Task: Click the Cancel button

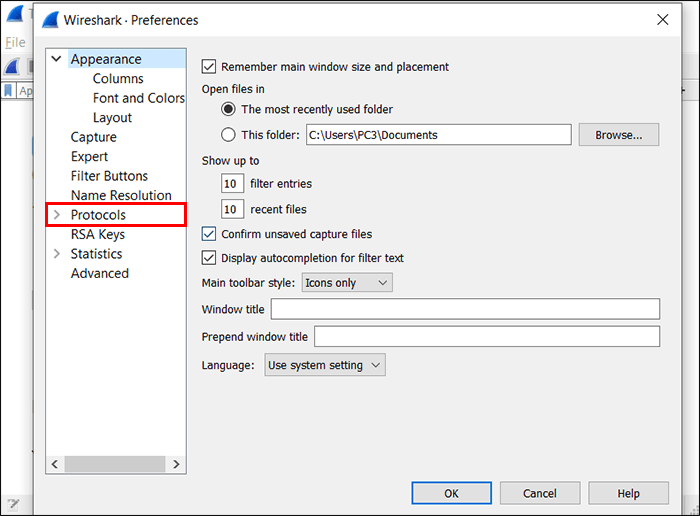Action: (540, 493)
